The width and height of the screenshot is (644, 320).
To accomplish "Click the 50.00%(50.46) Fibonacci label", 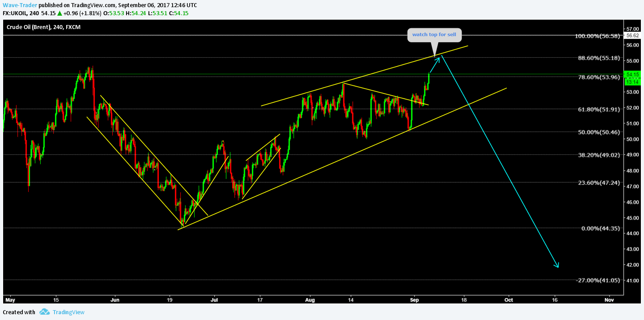I will click(x=600, y=132).
